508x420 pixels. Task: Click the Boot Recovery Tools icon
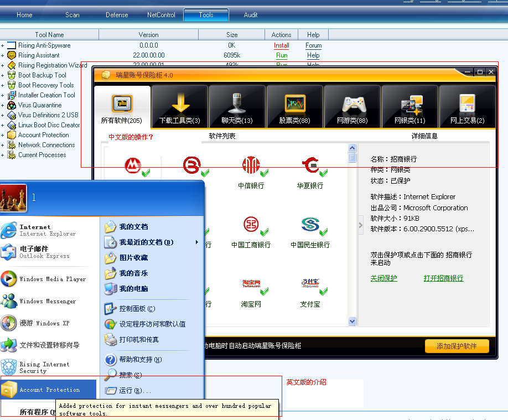11,85
